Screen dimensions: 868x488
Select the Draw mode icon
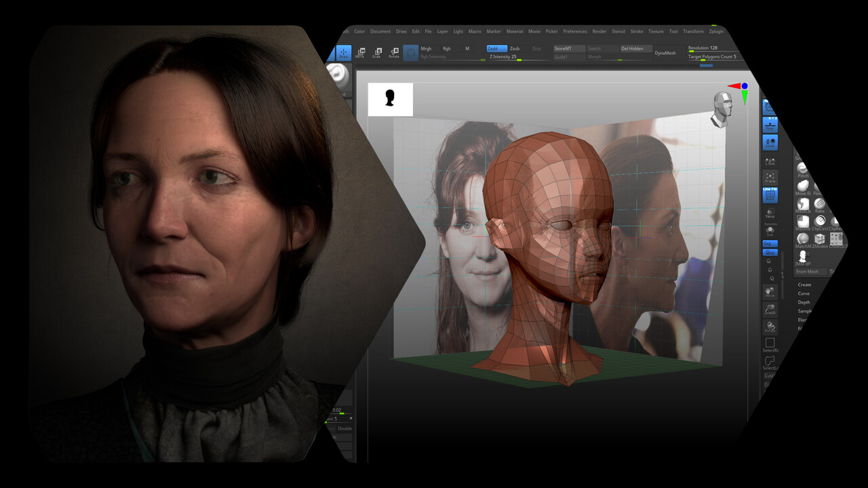click(x=344, y=52)
